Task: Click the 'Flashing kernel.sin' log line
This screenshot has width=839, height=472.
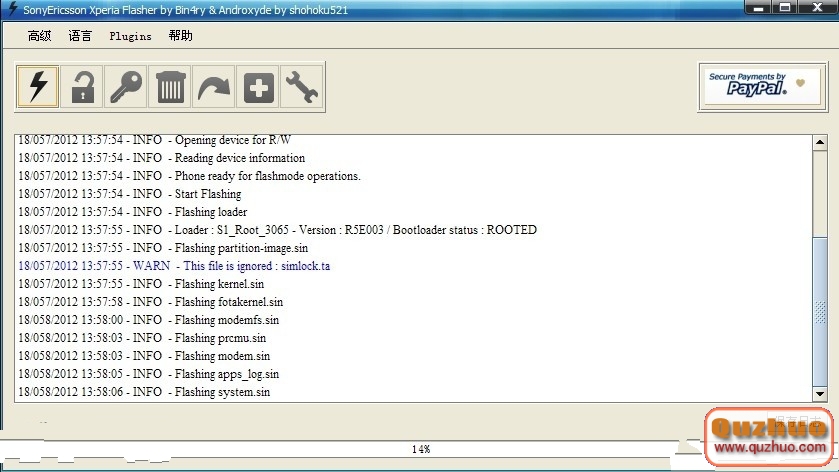Action: [141, 284]
